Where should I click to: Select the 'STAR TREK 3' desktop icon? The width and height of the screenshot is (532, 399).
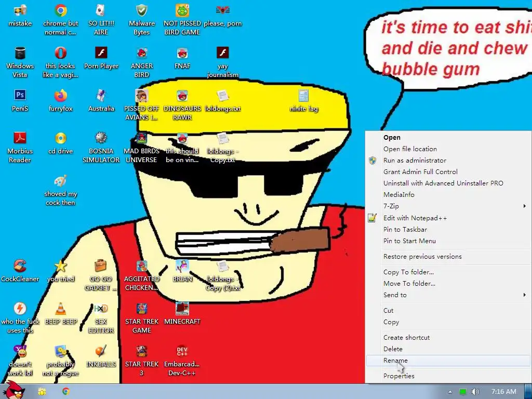(141, 361)
